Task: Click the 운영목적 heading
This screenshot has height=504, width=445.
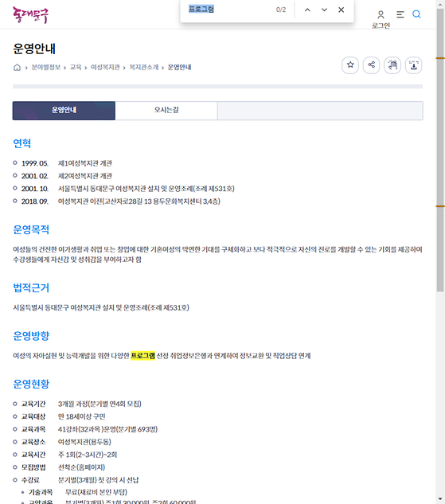Action: [31, 230]
